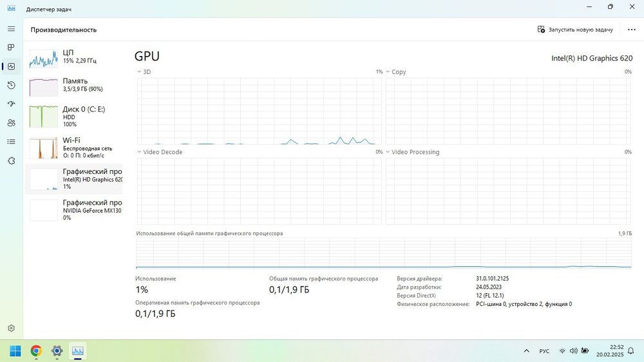Click Intel(R) HD Graphics 620 heading text
The image size is (644, 362).
pos(592,59)
